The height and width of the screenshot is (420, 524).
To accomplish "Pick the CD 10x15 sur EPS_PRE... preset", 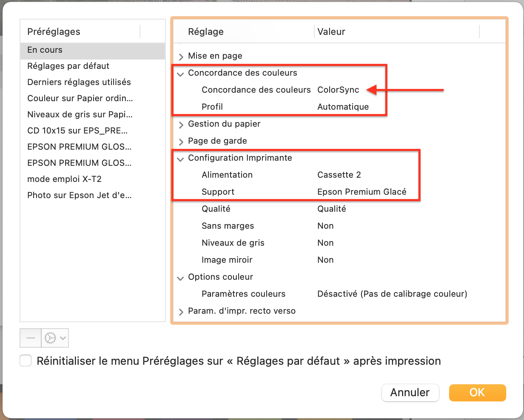I will (x=93, y=131).
